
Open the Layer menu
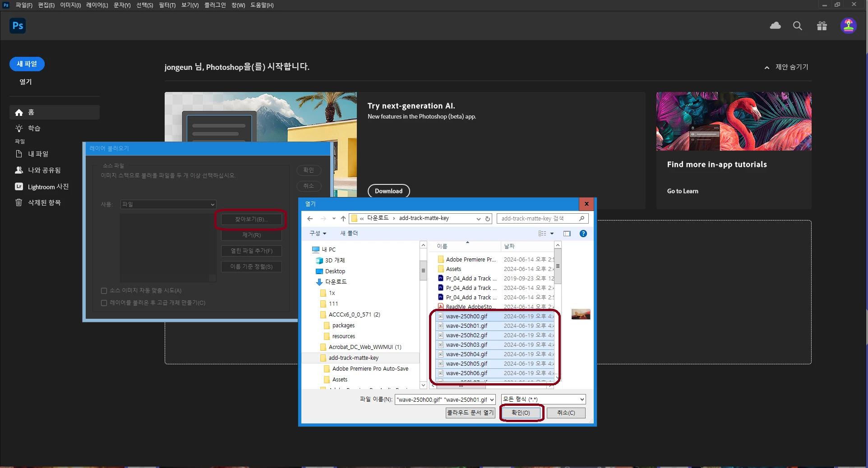point(97,5)
